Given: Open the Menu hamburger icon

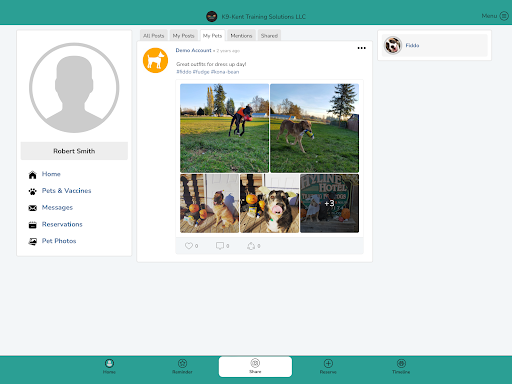Looking at the screenshot, I should (504, 16).
